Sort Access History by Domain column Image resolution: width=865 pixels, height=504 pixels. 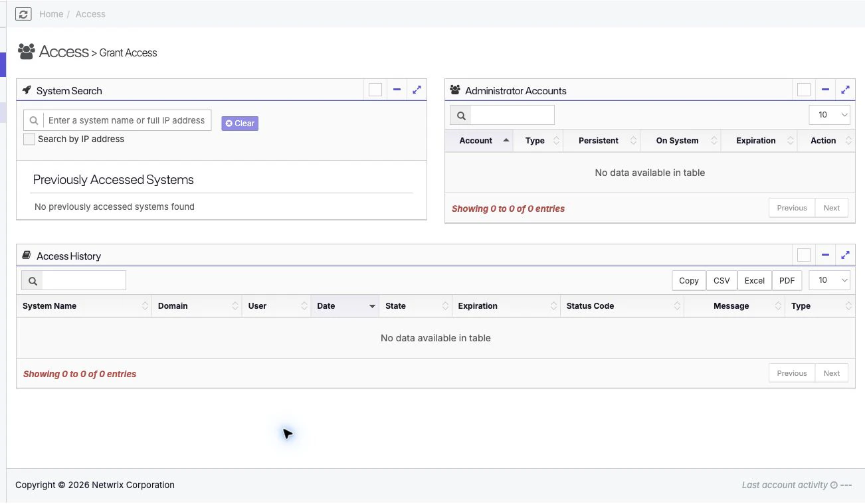click(197, 306)
